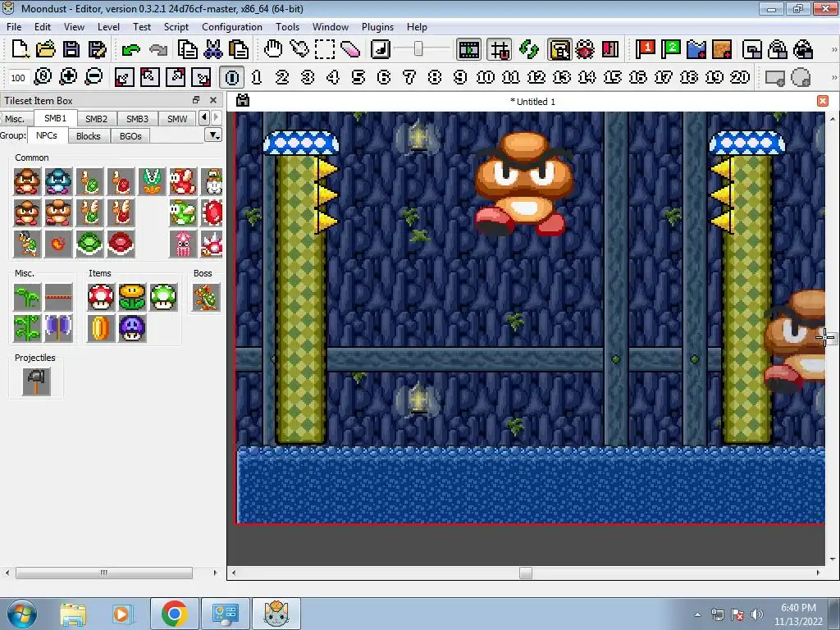Cut selection using the scissors icon

point(212,49)
